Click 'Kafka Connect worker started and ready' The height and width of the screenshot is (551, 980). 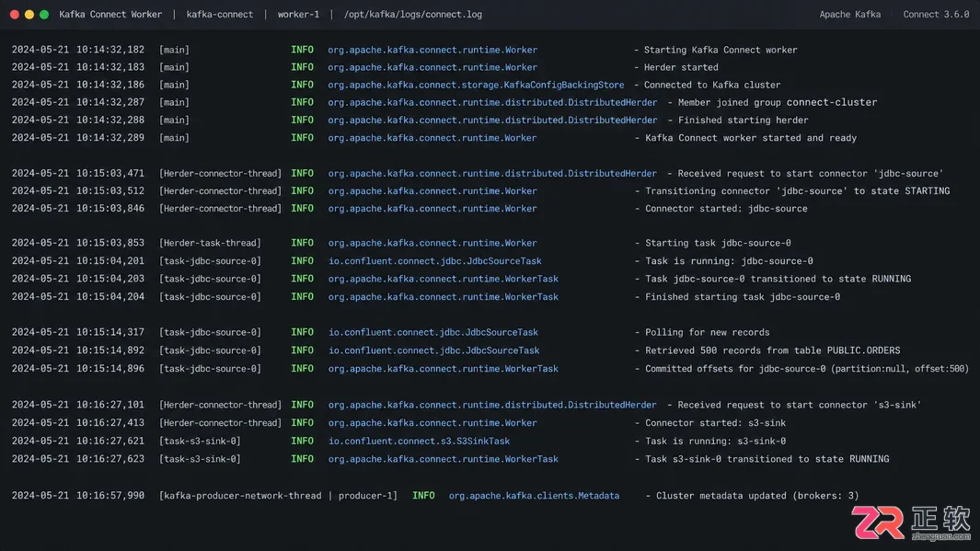751,138
